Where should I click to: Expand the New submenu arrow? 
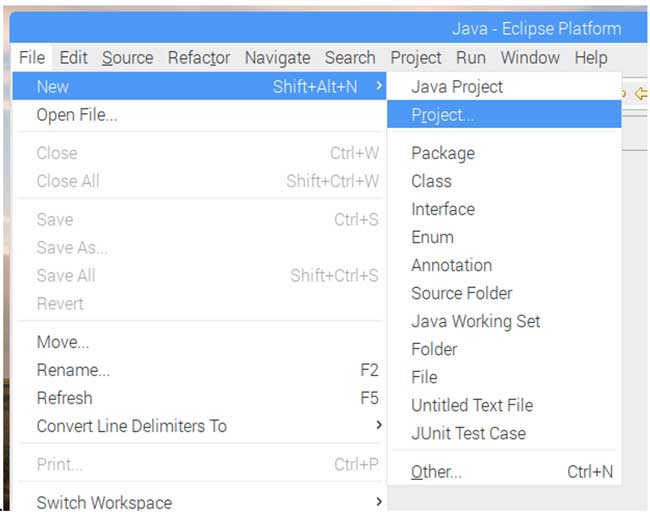pyautogui.click(x=378, y=87)
